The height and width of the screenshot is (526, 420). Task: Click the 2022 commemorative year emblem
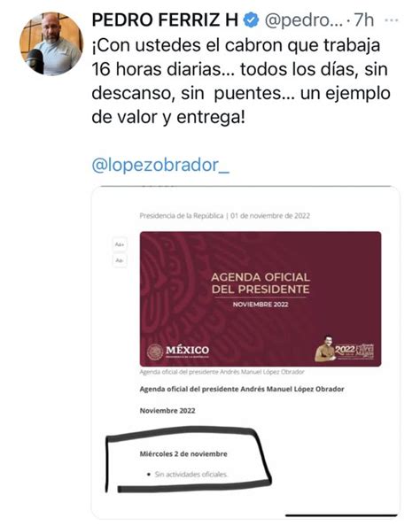(345, 349)
